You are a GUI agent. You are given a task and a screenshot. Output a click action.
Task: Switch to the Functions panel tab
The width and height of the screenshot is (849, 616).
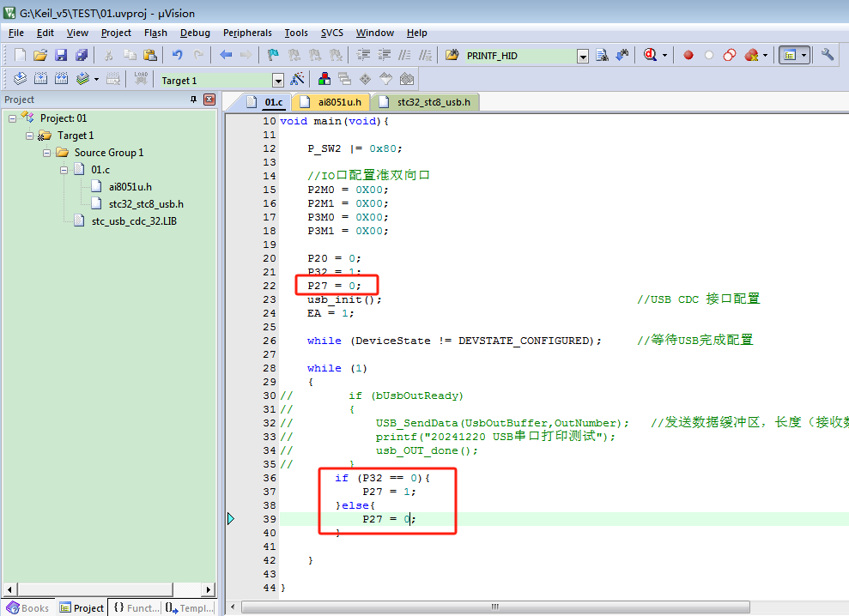(137, 608)
